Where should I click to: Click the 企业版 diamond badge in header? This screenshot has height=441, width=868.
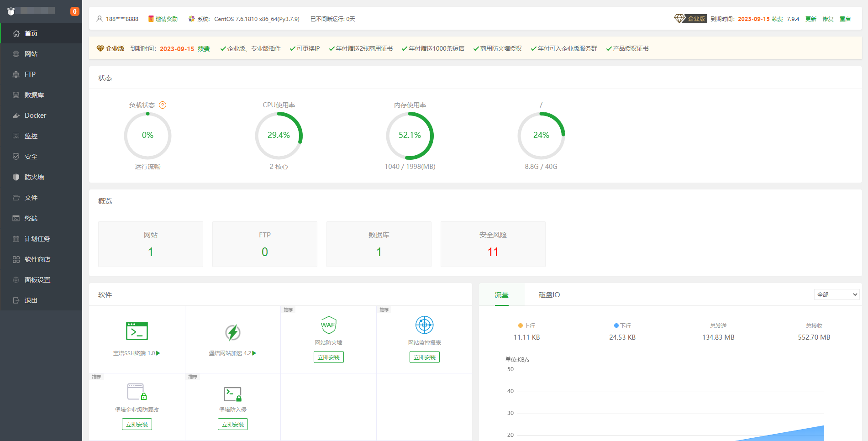690,19
